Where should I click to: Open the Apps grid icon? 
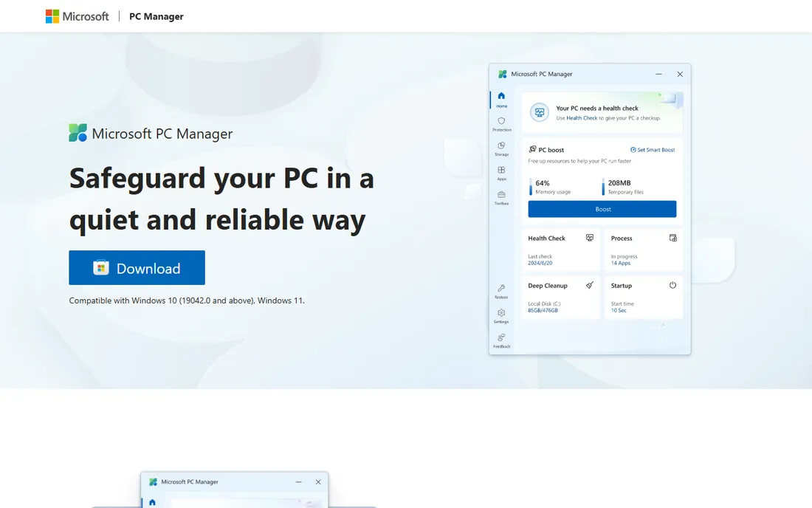501,170
